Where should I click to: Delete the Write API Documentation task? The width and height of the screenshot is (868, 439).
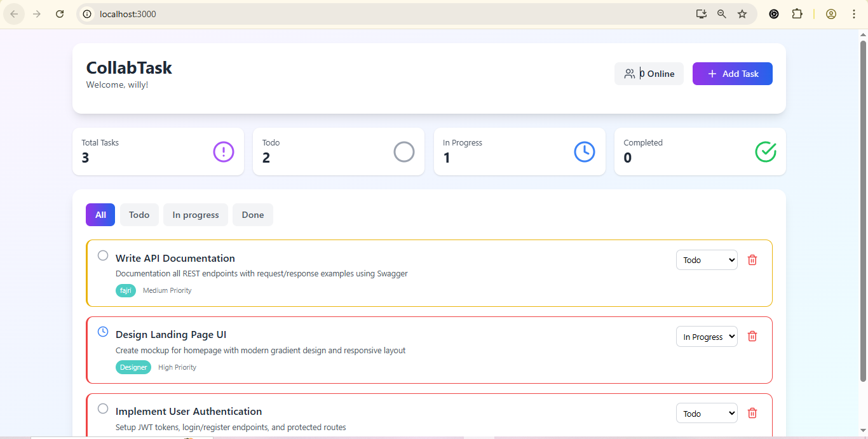(x=752, y=260)
